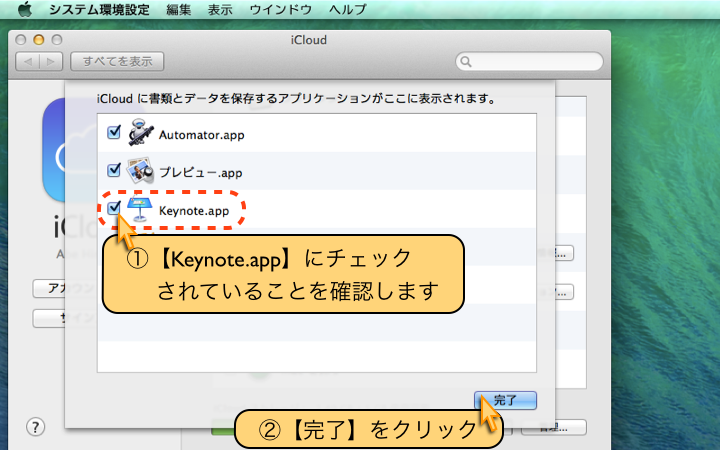Open the Apple menu
Image resolution: width=720 pixels, height=450 pixels.
coord(25,9)
